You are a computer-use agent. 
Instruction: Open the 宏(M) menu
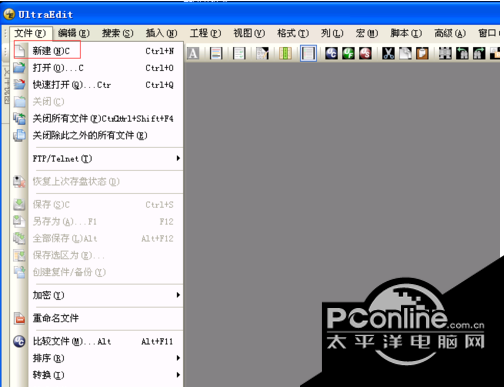click(x=367, y=33)
